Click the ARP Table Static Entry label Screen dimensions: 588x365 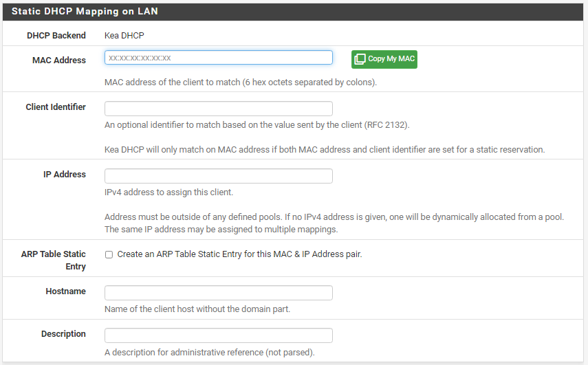coord(54,260)
